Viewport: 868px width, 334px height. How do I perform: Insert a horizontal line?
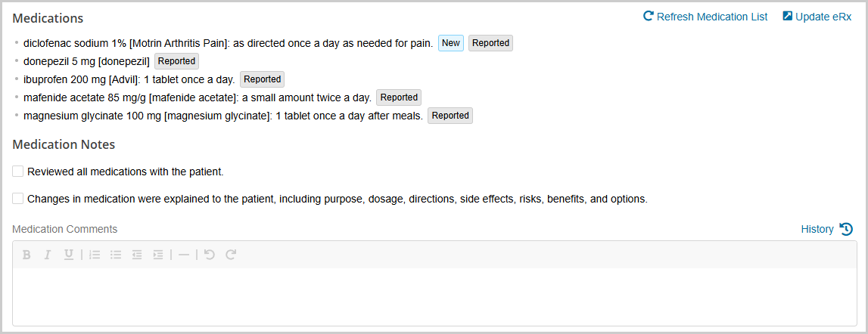pyautogui.click(x=184, y=255)
